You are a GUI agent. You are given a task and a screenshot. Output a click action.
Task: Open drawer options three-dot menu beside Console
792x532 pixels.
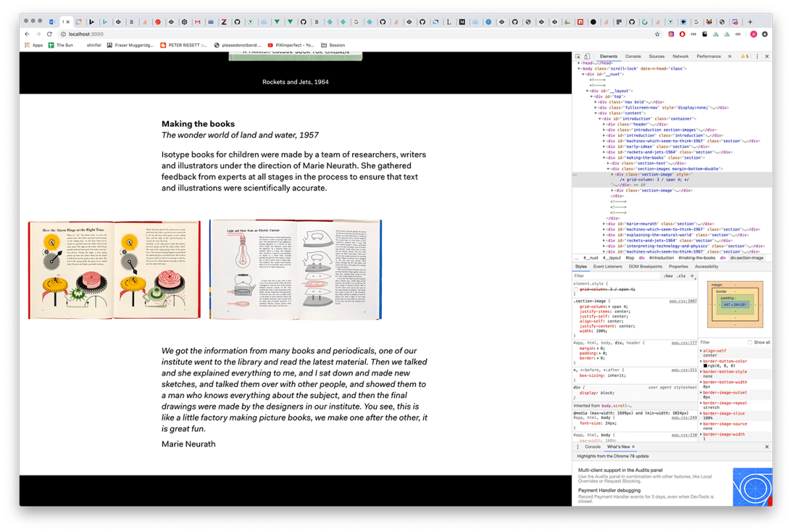(578, 447)
